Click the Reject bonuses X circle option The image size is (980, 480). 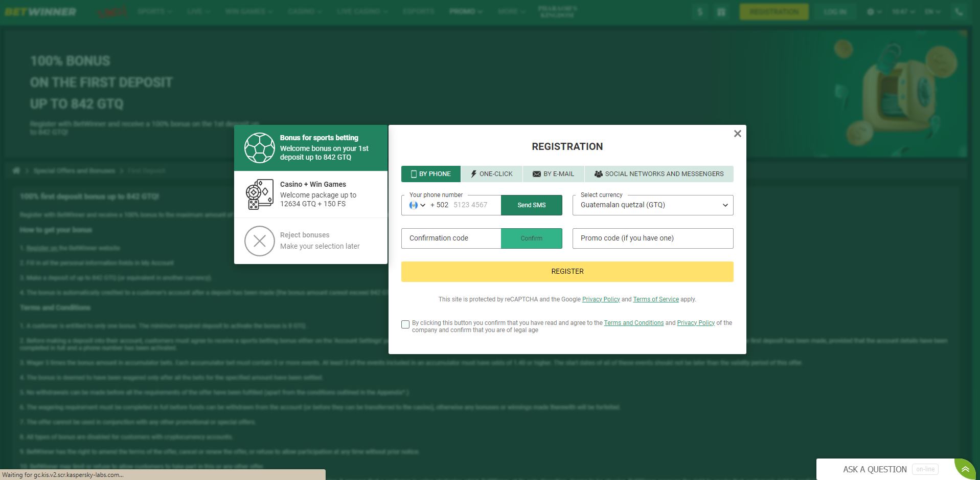click(x=311, y=241)
